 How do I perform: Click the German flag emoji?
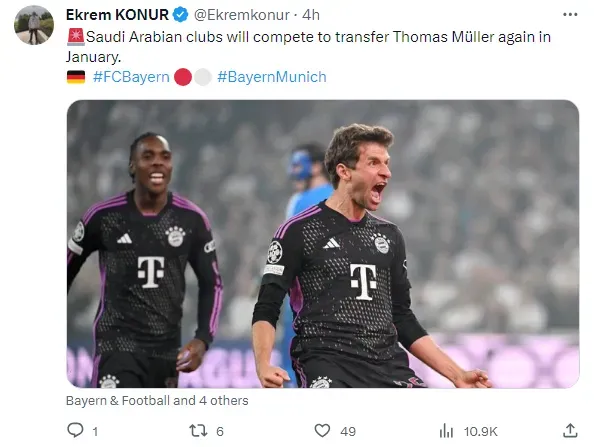click(76, 77)
